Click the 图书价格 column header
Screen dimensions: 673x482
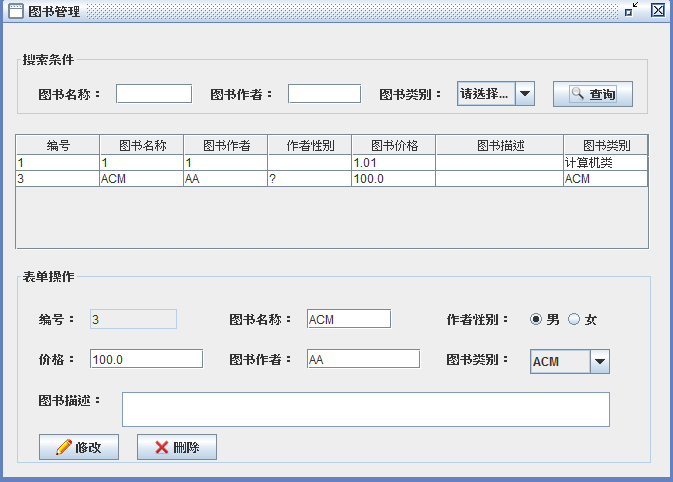point(394,146)
